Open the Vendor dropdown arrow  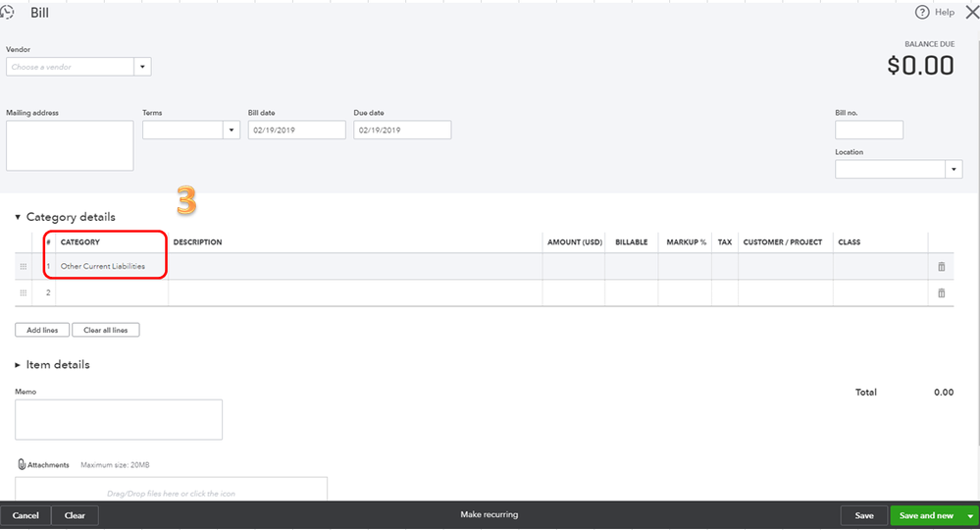142,67
